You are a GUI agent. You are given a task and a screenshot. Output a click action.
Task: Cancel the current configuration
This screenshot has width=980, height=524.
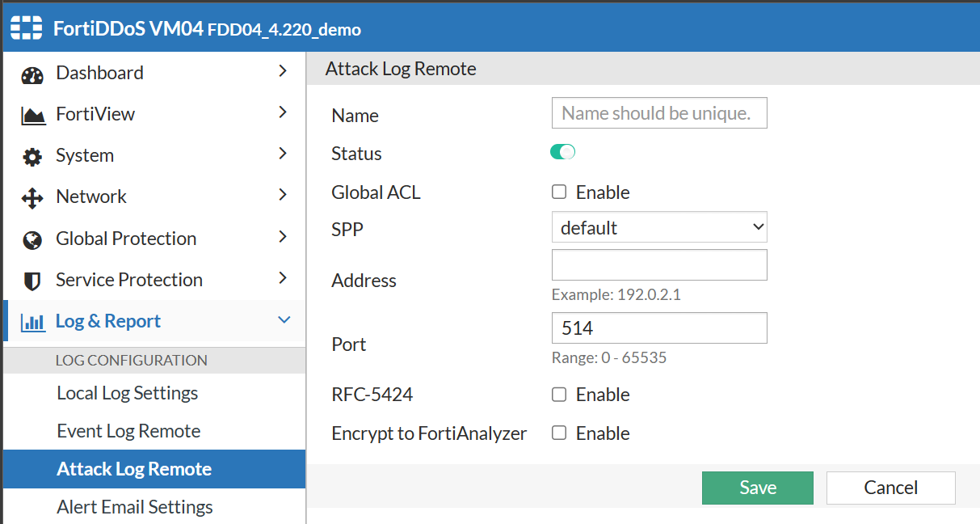[x=890, y=488]
